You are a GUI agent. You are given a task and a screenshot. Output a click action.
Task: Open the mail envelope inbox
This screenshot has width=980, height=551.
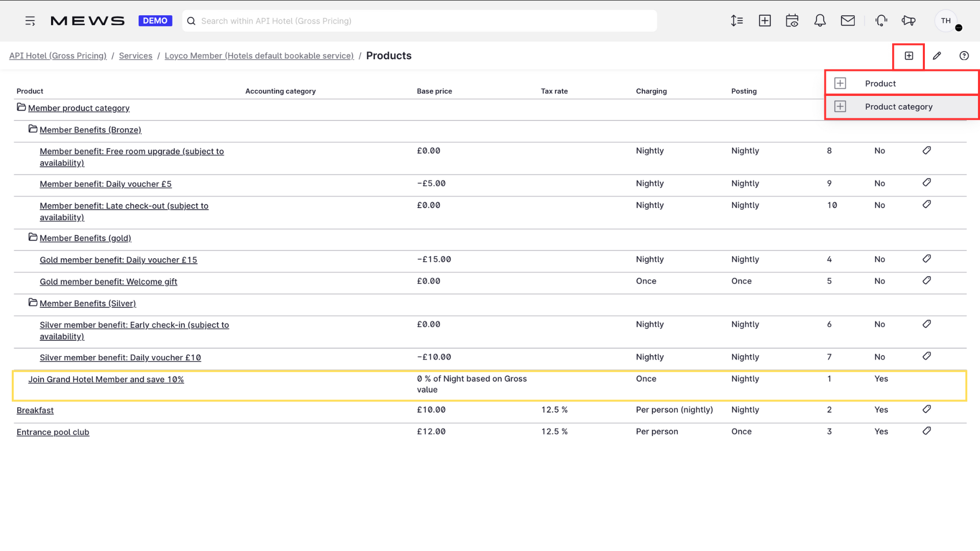[x=848, y=21]
